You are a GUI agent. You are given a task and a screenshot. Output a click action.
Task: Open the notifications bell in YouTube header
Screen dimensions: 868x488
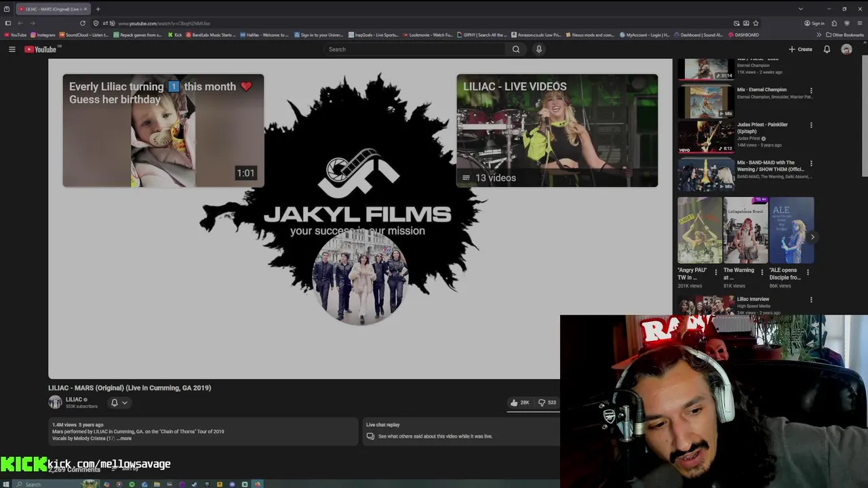click(827, 49)
